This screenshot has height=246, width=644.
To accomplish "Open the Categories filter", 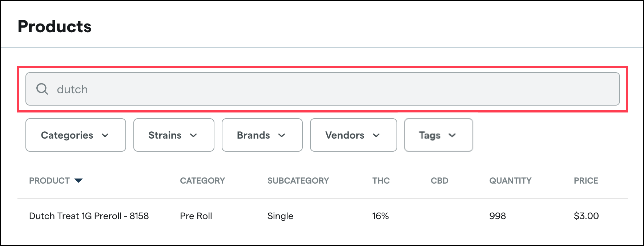I will pos(75,135).
